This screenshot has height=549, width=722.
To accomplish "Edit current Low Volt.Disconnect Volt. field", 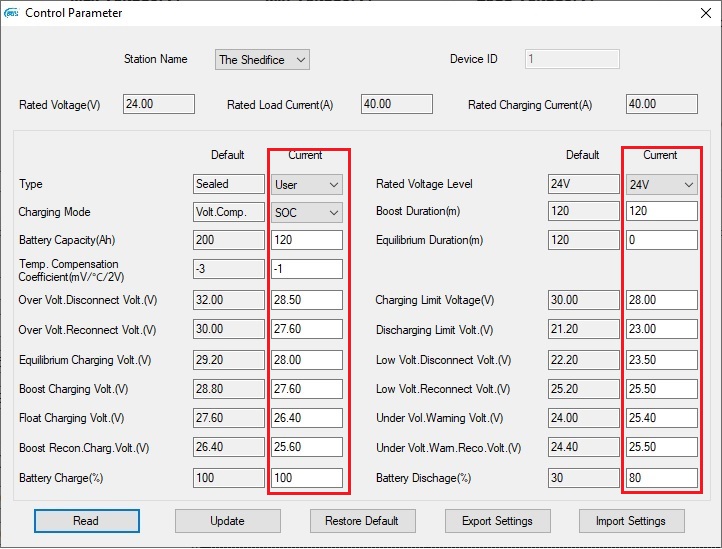I will click(662, 360).
